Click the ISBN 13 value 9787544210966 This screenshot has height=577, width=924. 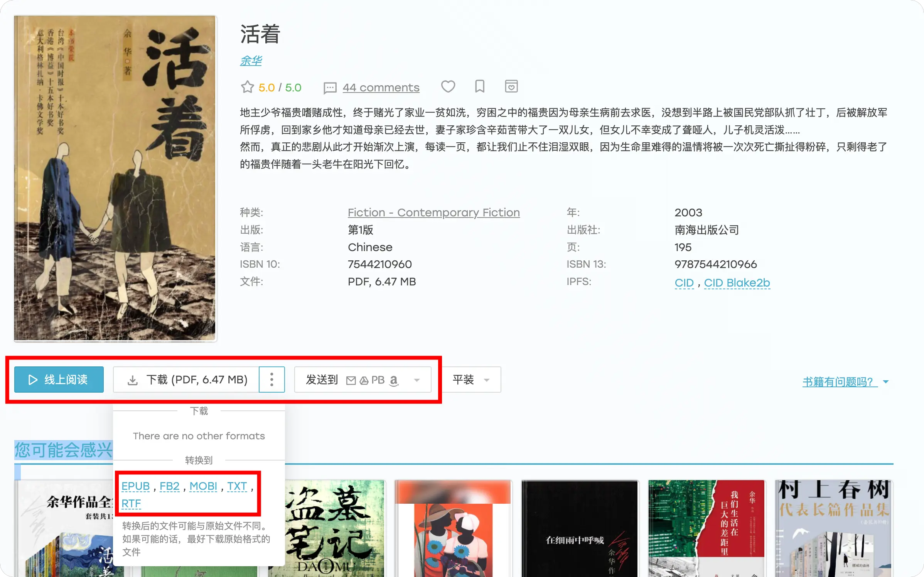coord(715,264)
